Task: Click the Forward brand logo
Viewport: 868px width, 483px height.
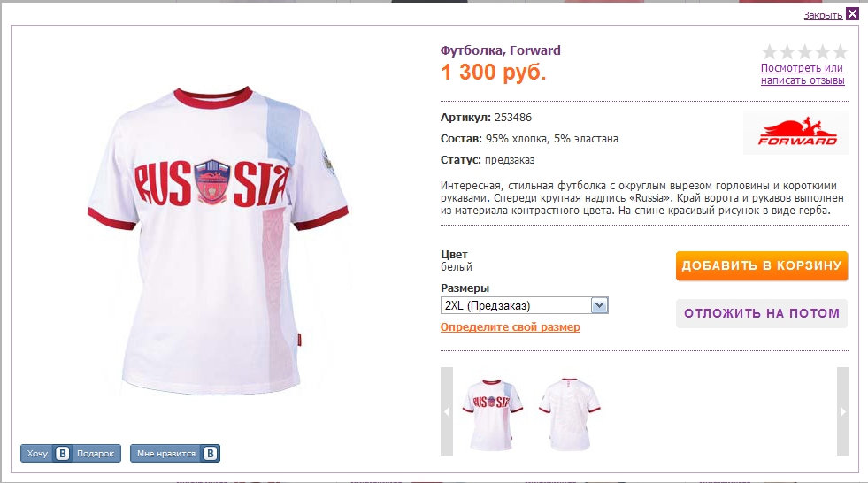Action: pyautogui.click(x=795, y=134)
